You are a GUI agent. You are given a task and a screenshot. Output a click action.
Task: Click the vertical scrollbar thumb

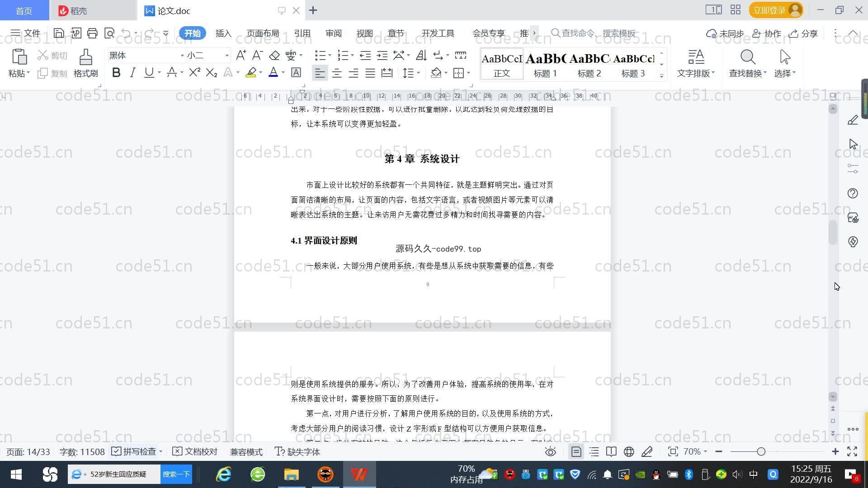tap(833, 232)
